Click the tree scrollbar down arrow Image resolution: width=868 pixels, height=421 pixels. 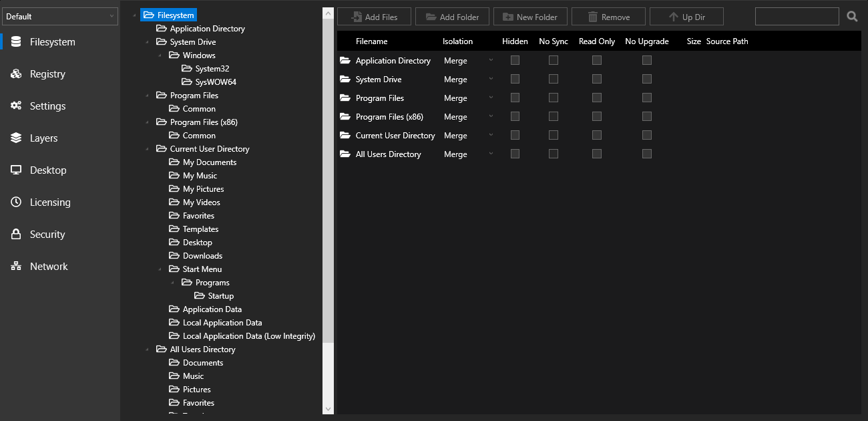point(328,408)
